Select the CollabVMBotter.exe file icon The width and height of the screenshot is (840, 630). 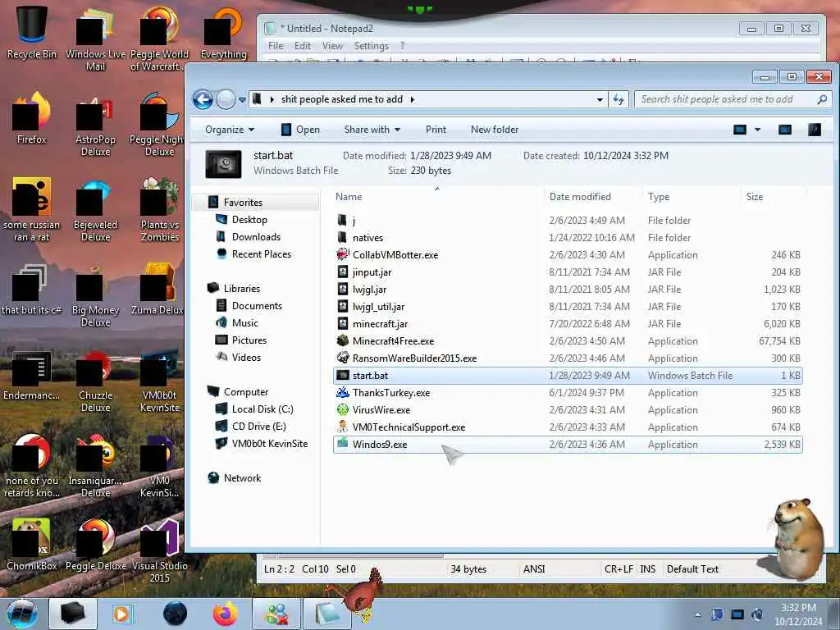point(342,254)
